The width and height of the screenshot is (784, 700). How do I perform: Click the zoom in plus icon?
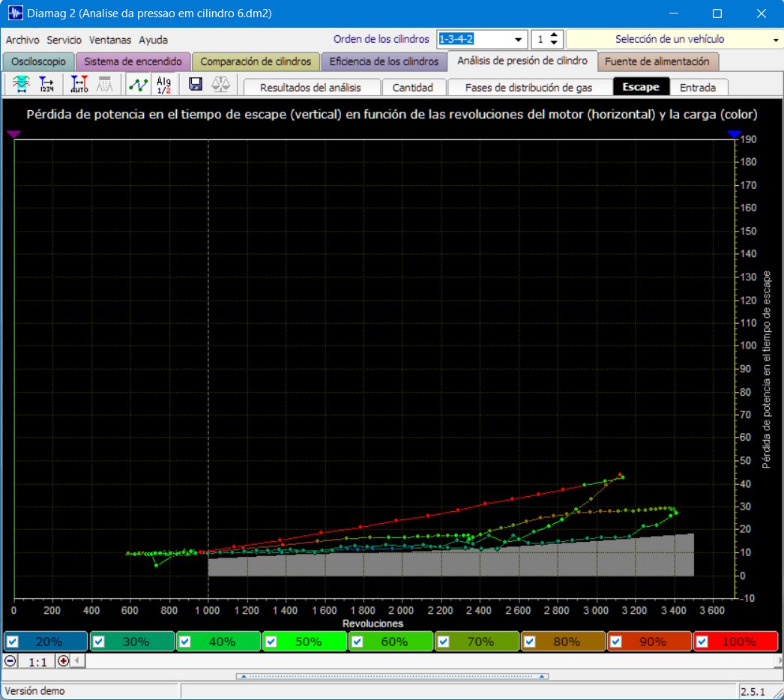tap(64, 661)
